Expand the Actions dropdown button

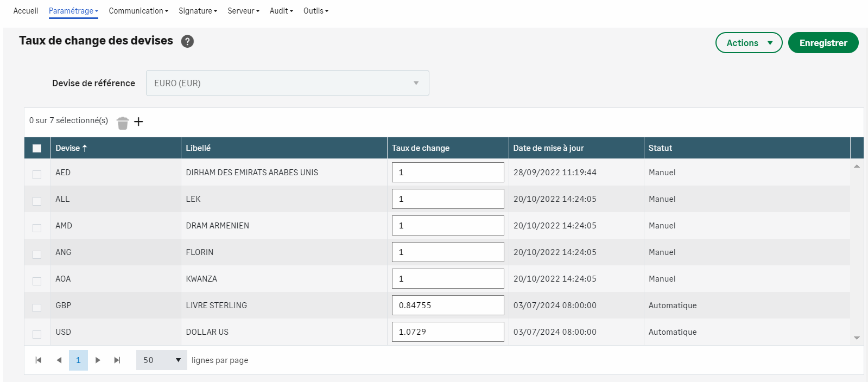(x=749, y=43)
